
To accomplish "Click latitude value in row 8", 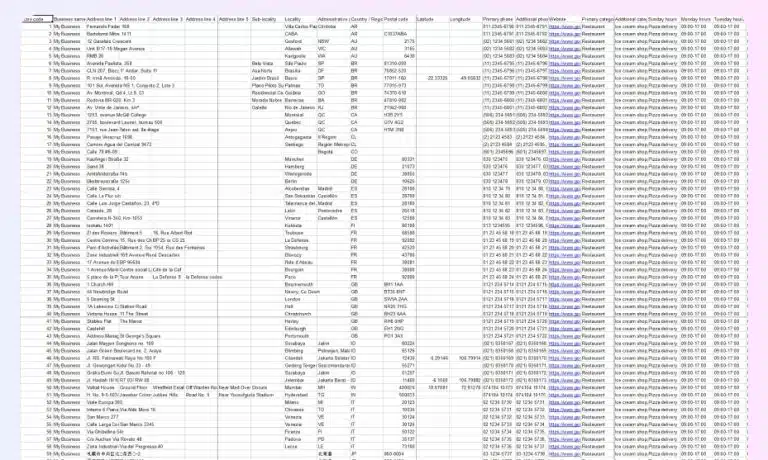I will coord(437,78).
